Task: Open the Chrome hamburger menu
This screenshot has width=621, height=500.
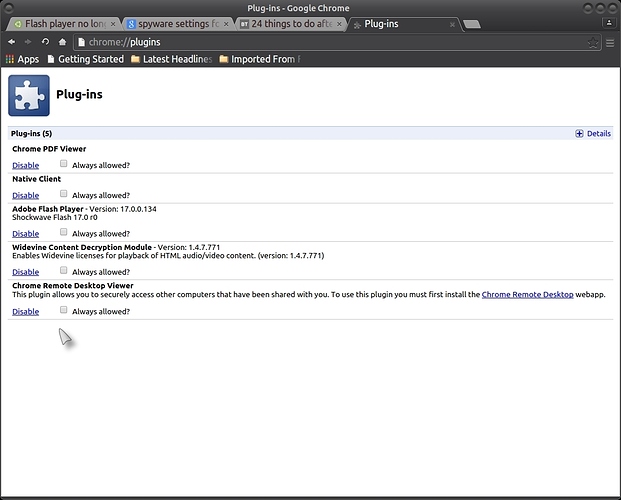Action: point(610,42)
